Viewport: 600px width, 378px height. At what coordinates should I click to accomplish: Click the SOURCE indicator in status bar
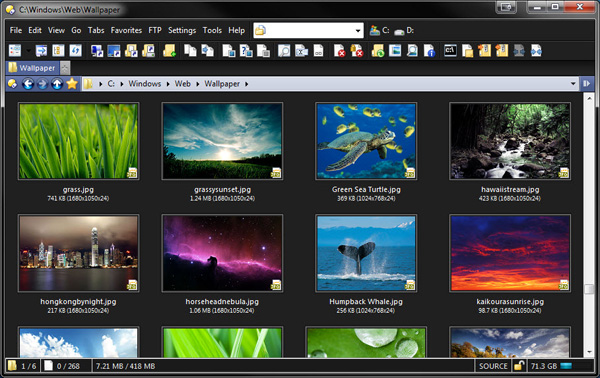tap(493, 366)
